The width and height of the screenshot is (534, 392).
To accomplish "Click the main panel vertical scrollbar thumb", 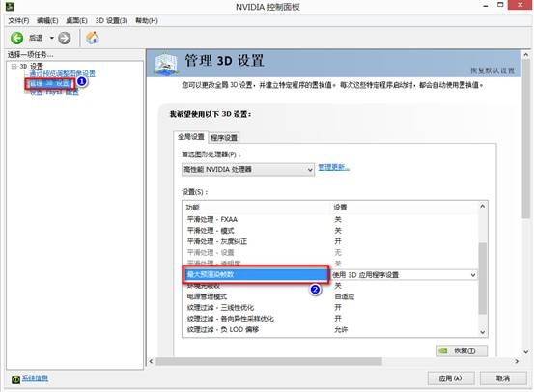I will pos(526,139).
